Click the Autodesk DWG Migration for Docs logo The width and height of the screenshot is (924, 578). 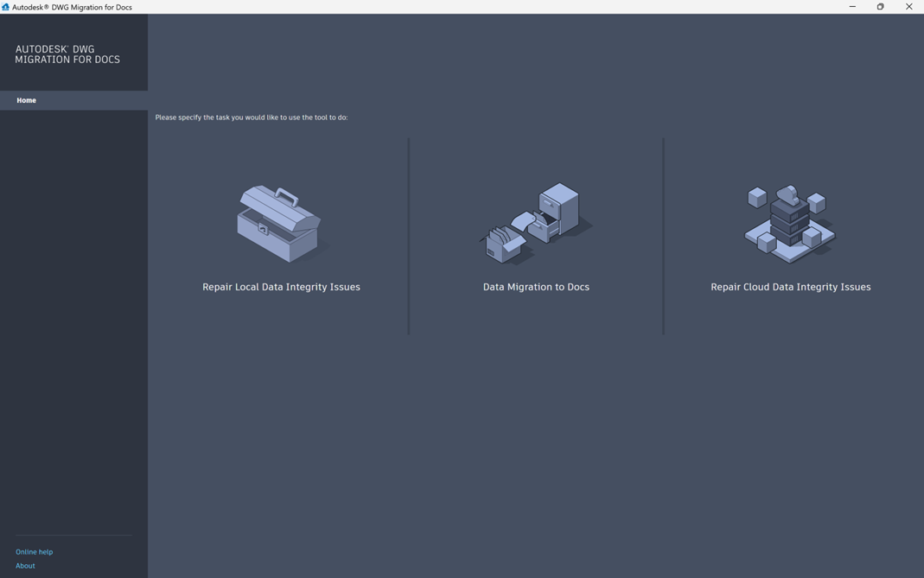67,54
